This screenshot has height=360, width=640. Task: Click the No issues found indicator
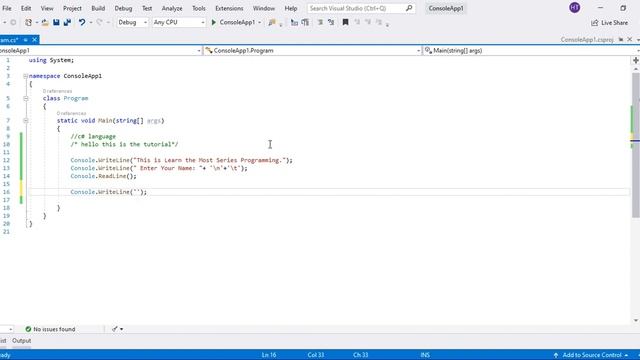(50, 329)
